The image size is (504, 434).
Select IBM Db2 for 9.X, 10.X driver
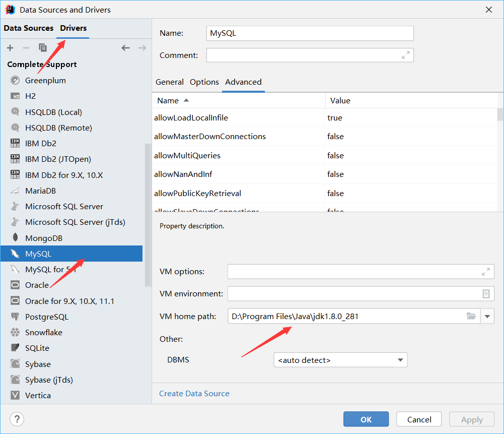[71, 175]
